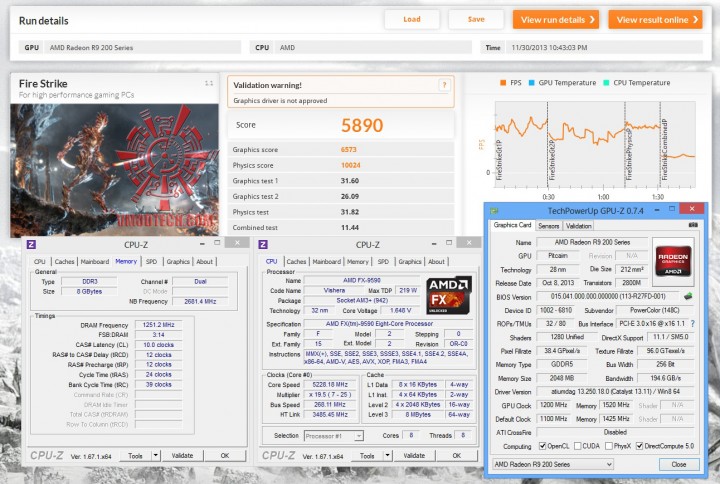Toggle the CUDA checkbox in GPU-Z
This screenshot has height=484, width=720.
pos(578,446)
